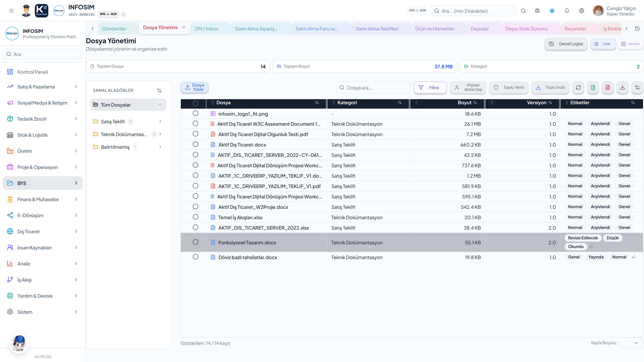The image size is (644, 362).
Task: Export list with red PDF icon
Action: coord(607,87)
